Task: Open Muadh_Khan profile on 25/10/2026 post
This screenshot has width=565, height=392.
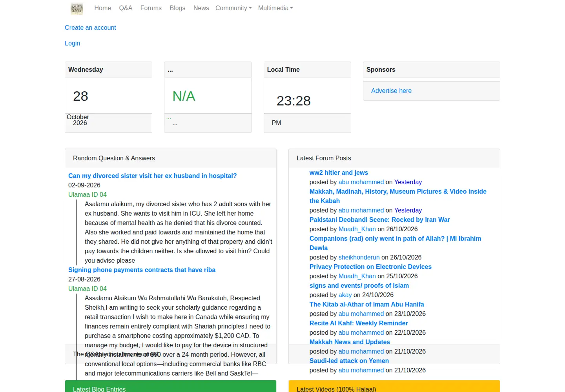Action: [357, 276]
